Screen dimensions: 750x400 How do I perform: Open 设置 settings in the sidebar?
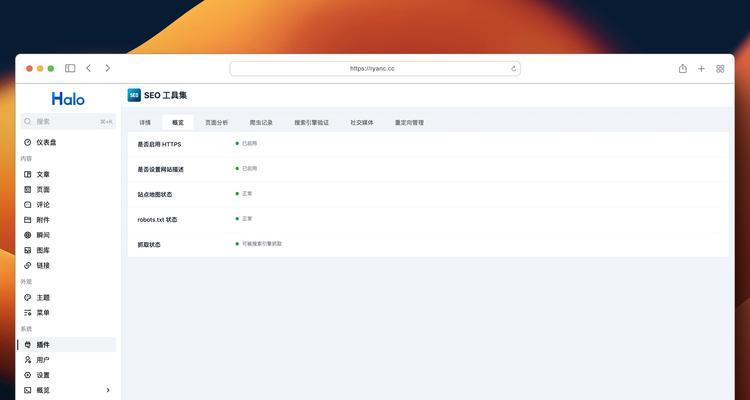pyautogui.click(x=68, y=375)
